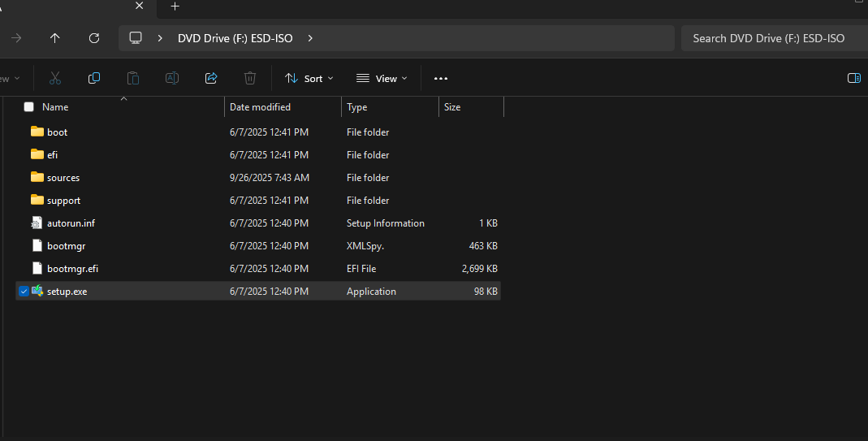
Task: Click the This PC monitor icon
Action: [x=136, y=38]
